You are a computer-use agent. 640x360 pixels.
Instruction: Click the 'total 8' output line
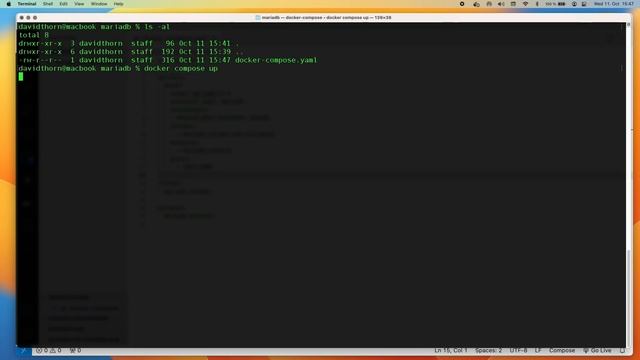pyautogui.click(x=33, y=35)
